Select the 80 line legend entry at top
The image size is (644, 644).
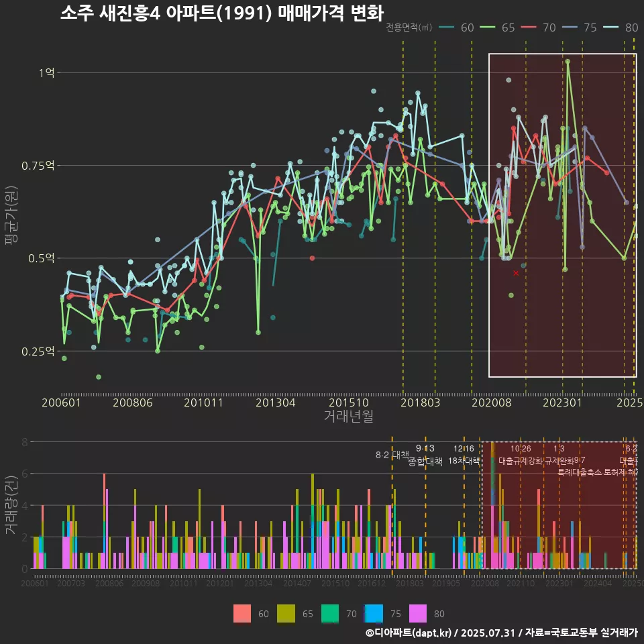[x=621, y=28]
